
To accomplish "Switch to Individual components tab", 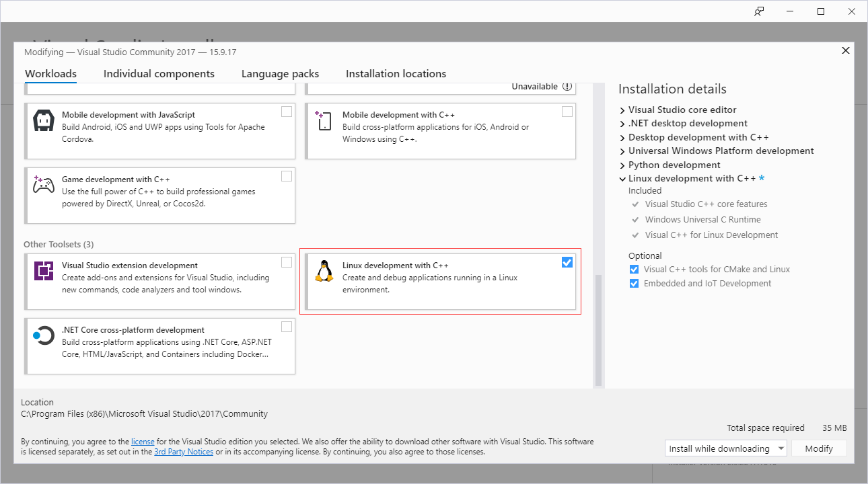I will pos(159,74).
